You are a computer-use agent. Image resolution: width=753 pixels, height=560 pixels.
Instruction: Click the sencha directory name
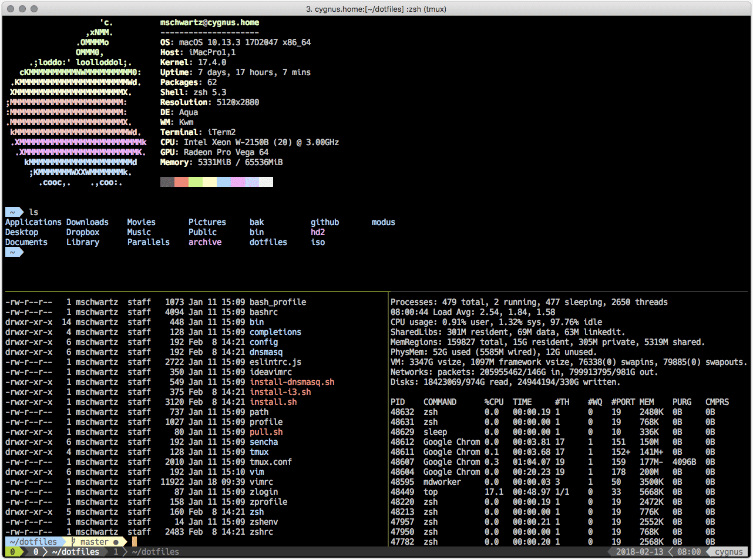click(264, 442)
